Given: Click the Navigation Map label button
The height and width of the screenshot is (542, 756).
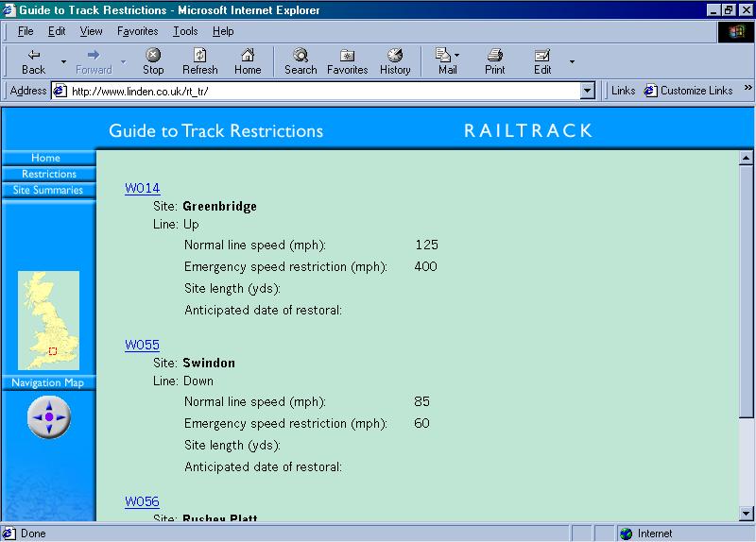Looking at the screenshot, I should [49, 382].
